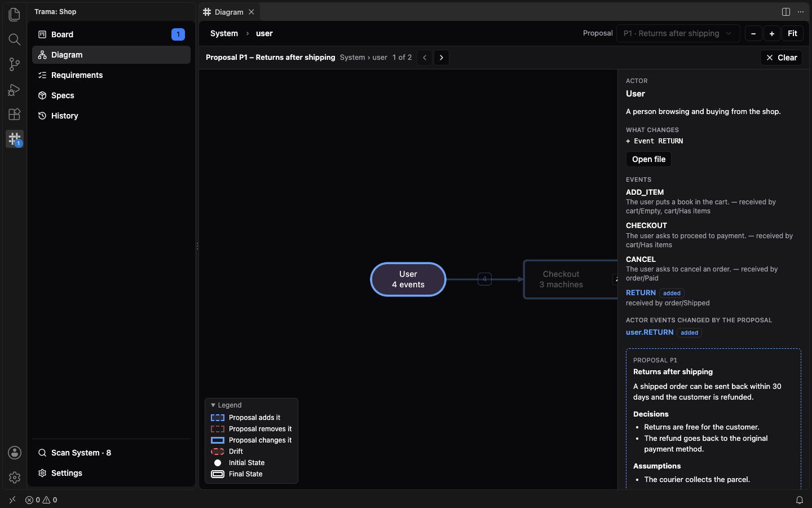Open the editor more actions ellipsis
This screenshot has height=508, width=812.
801,12
